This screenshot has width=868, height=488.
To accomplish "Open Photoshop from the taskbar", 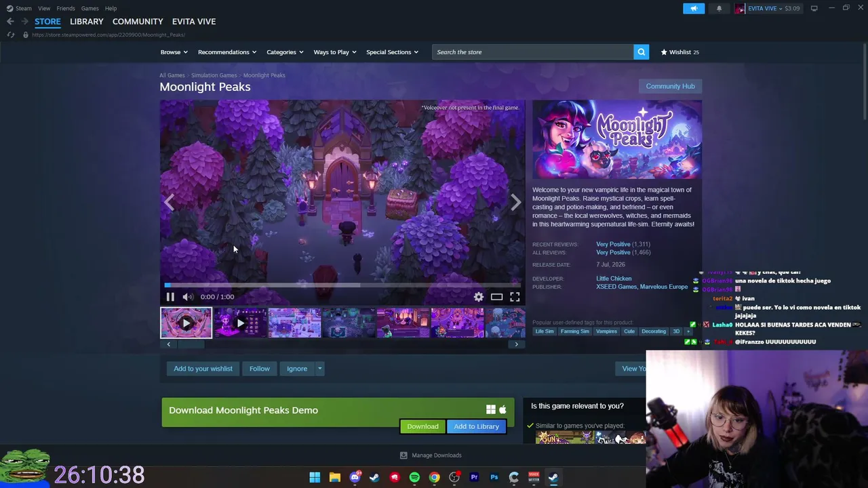I will point(494,477).
